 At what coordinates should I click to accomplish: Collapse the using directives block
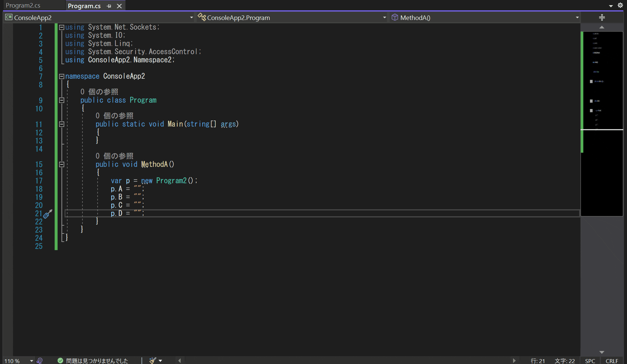pos(62,27)
